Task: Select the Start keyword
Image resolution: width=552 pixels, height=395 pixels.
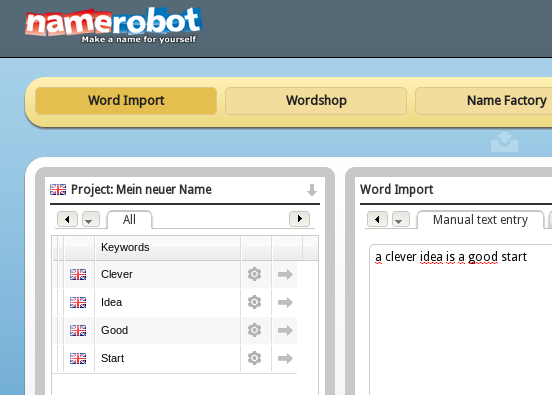Action: point(113,358)
